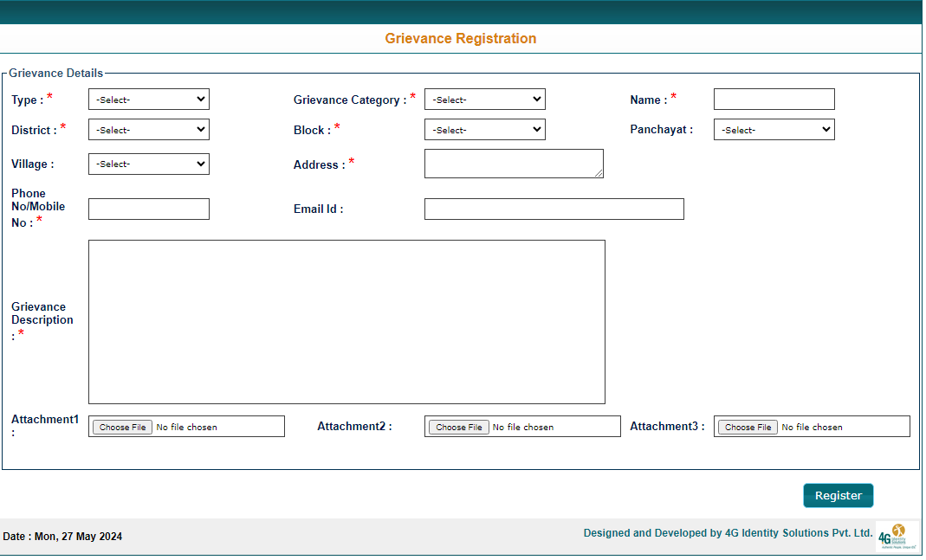Click the Name text field
Viewport: 926px width, 560px height.
774,100
